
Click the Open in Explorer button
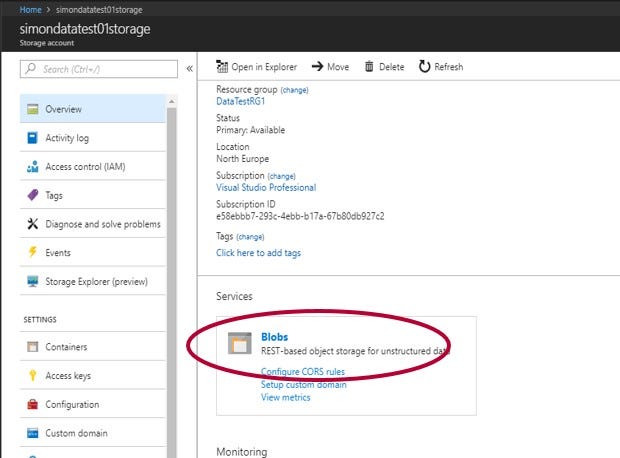pos(257,66)
